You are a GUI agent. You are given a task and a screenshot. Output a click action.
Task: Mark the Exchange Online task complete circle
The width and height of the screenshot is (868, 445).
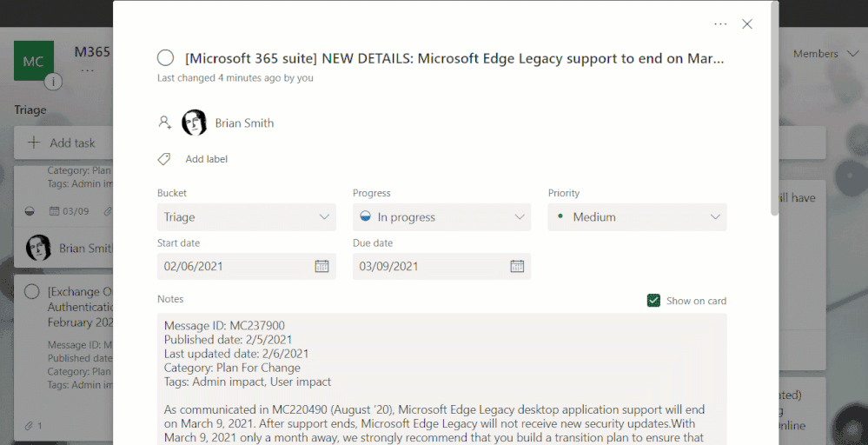(31, 292)
